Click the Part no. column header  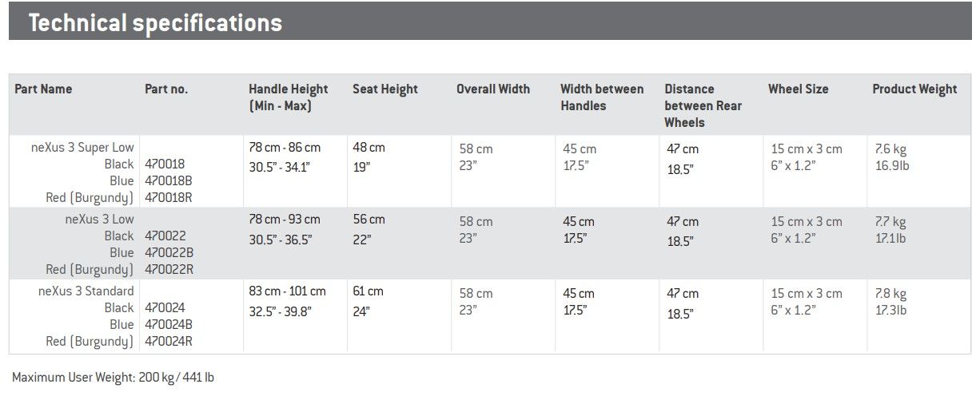(x=166, y=89)
